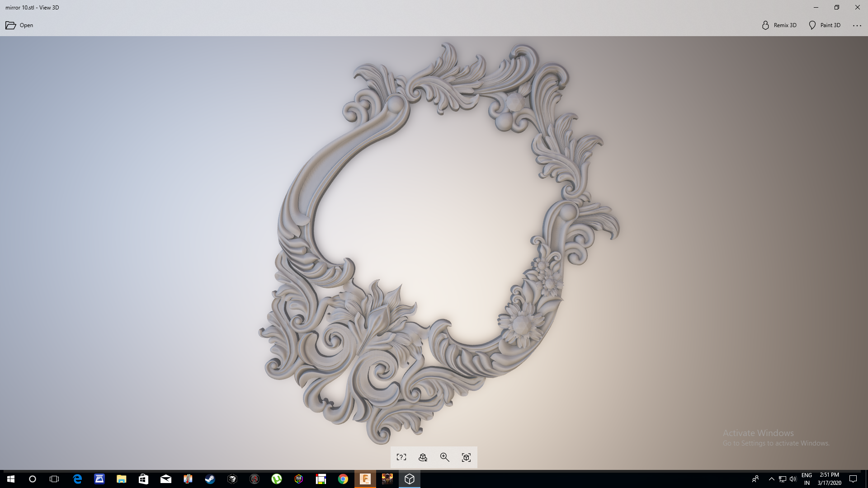Select the View 3D cube taskbar icon

click(x=410, y=479)
